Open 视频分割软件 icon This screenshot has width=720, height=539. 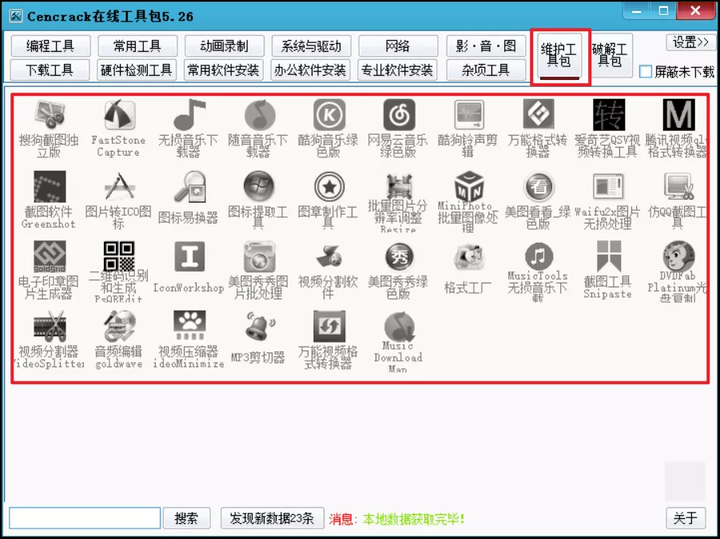pos(328,256)
